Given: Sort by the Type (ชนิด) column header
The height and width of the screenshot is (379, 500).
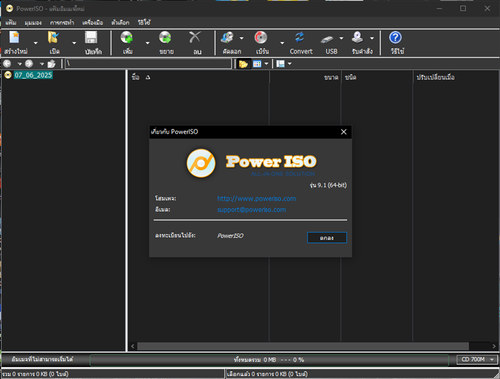Looking at the screenshot, I should 377,77.
